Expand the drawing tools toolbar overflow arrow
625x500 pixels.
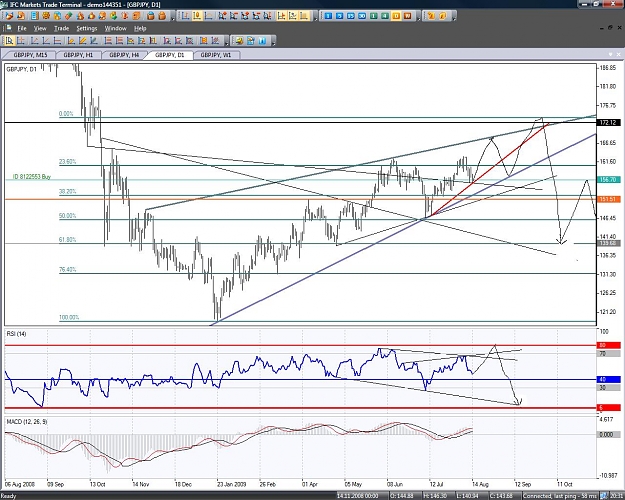(x=226, y=43)
